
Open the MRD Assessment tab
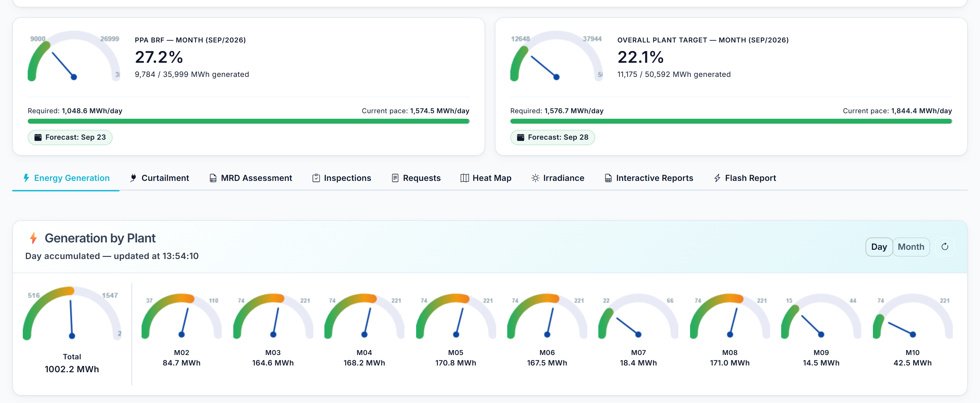pyautogui.click(x=251, y=178)
